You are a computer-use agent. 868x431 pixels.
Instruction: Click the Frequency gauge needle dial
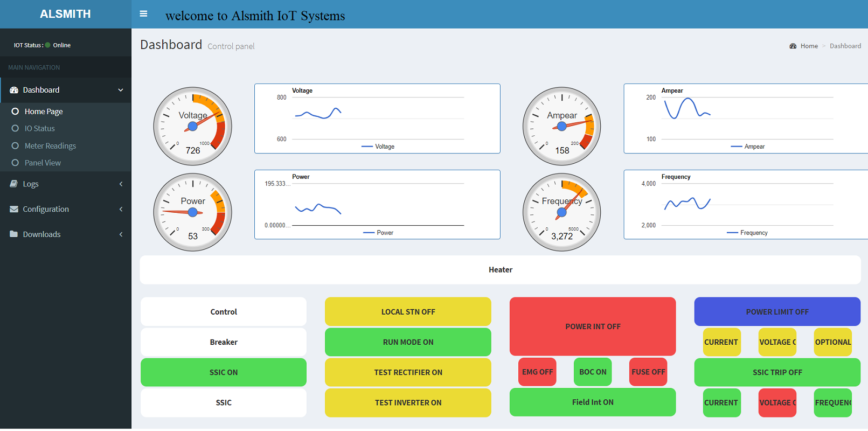tap(561, 212)
